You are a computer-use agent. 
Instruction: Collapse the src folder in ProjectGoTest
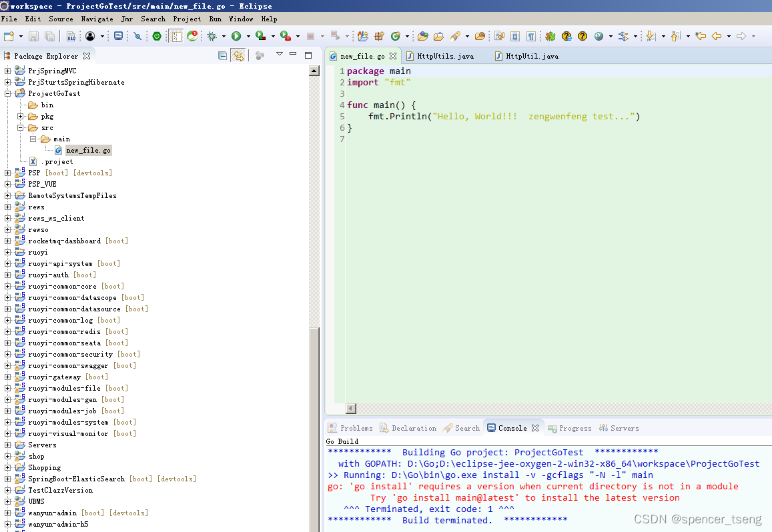click(22, 127)
